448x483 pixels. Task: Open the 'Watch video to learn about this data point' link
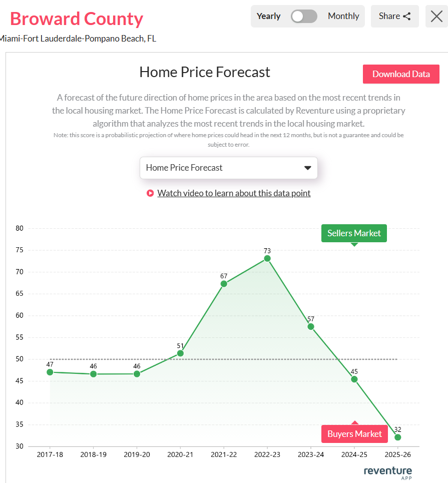(234, 193)
